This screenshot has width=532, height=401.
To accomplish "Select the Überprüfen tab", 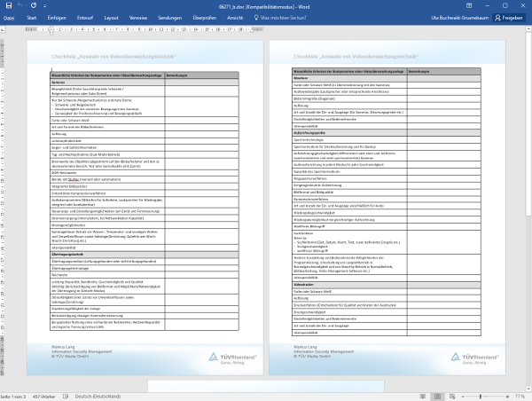I will click(204, 17).
